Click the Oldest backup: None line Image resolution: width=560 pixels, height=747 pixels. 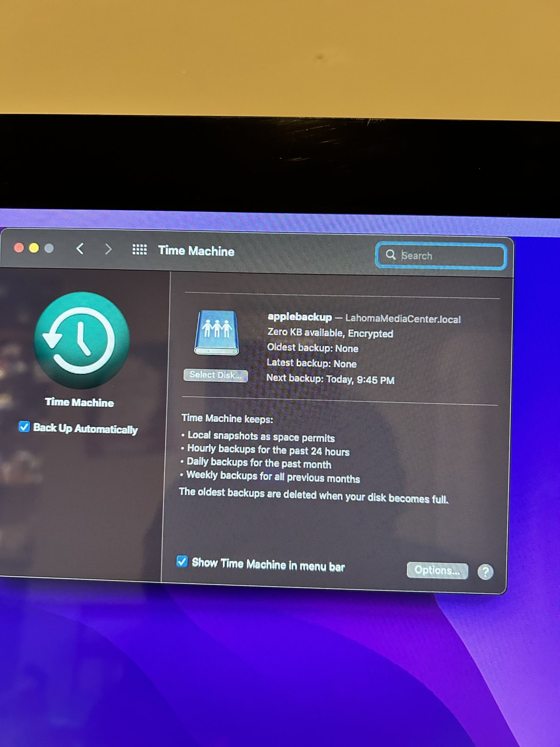pos(313,348)
